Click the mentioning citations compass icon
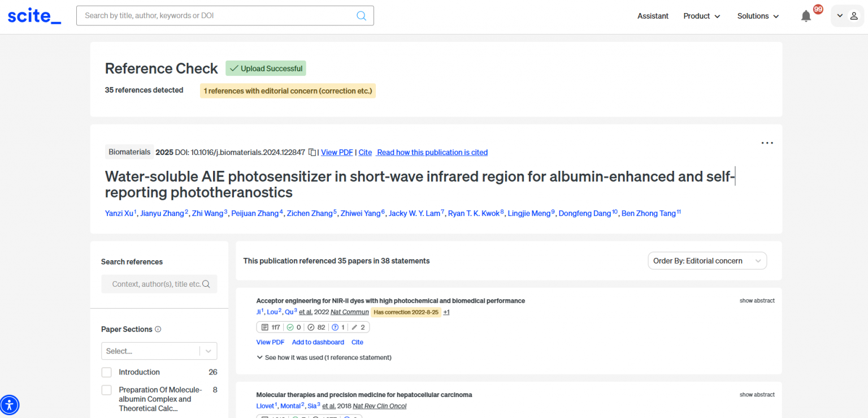The height and width of the screenshot is (418, 868). 311,327
